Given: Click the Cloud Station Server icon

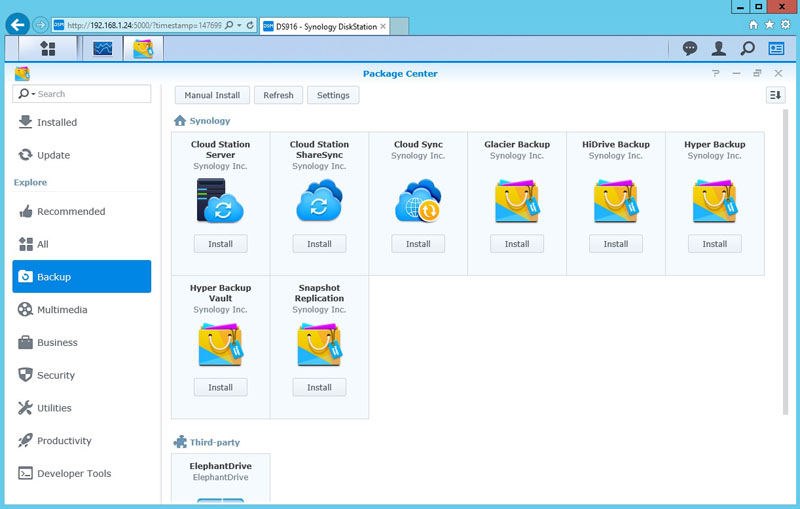Looking at the screenshot, I should [220, 200].
